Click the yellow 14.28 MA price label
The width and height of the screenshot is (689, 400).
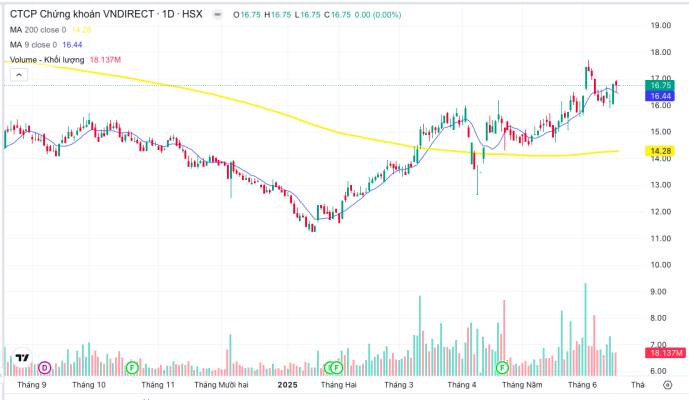[x=660, y=151]
